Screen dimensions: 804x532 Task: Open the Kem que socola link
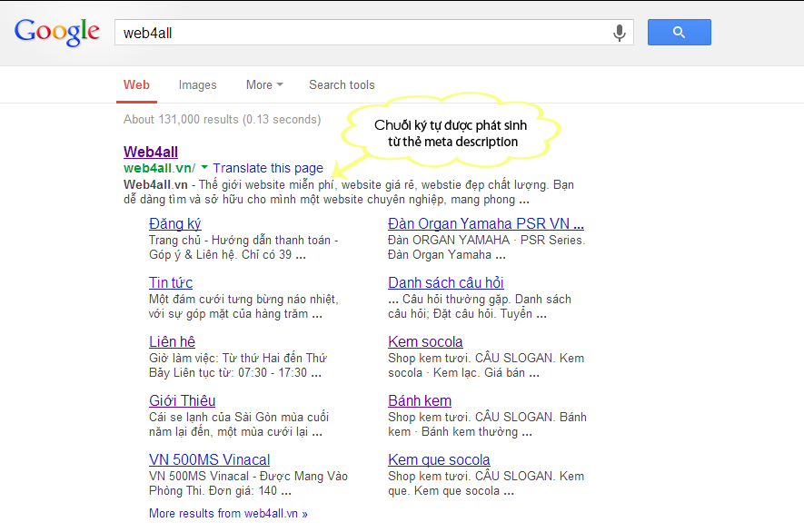pos(439,459)
